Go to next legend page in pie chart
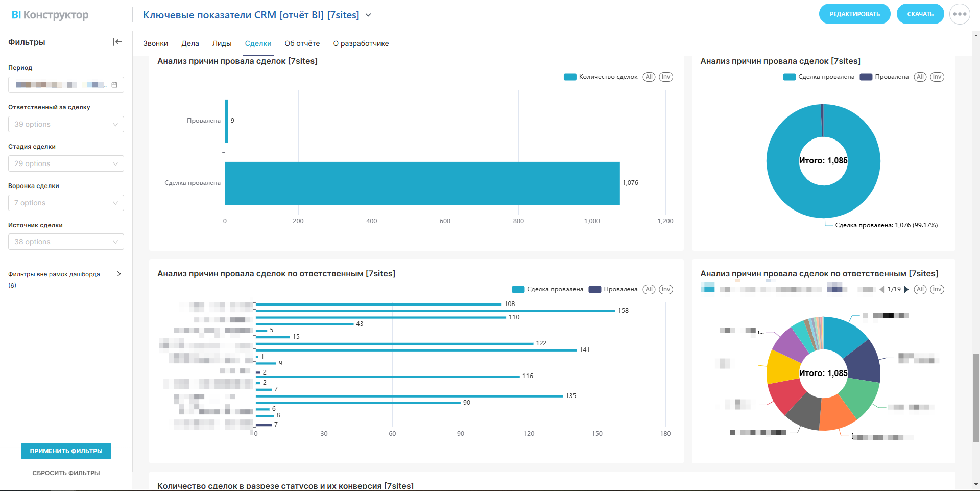This screenshot has width=980, height=491. [906, 290]
